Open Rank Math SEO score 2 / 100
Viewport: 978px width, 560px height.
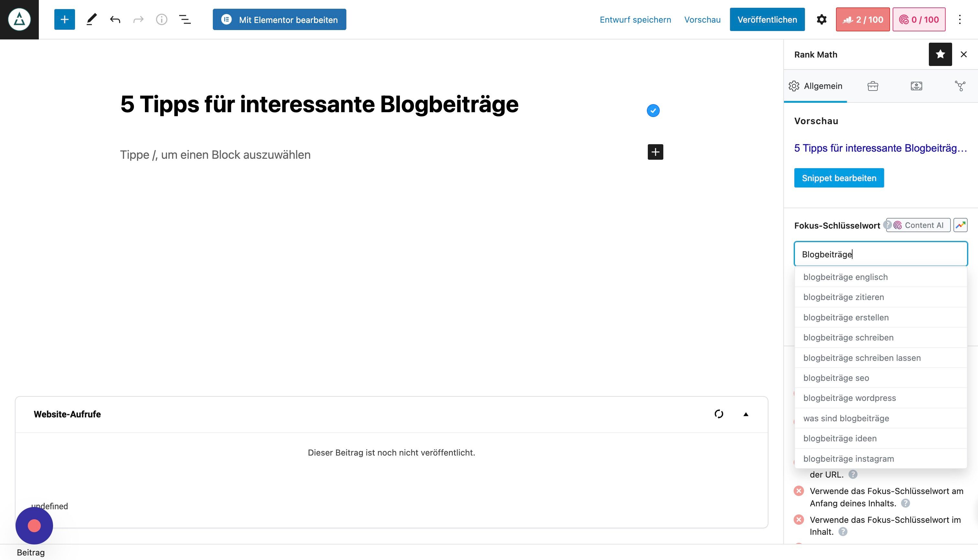pos(863,19)
